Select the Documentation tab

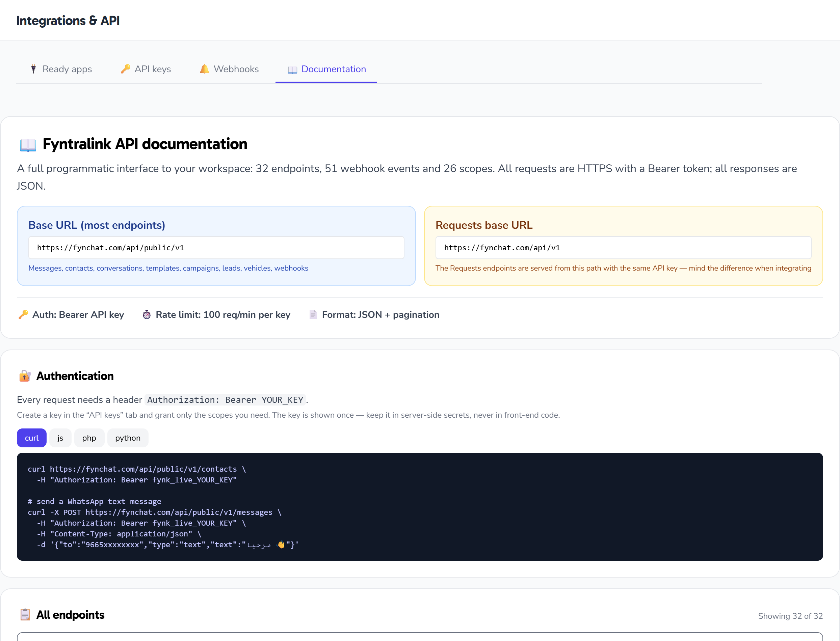[x=326, y=69]
